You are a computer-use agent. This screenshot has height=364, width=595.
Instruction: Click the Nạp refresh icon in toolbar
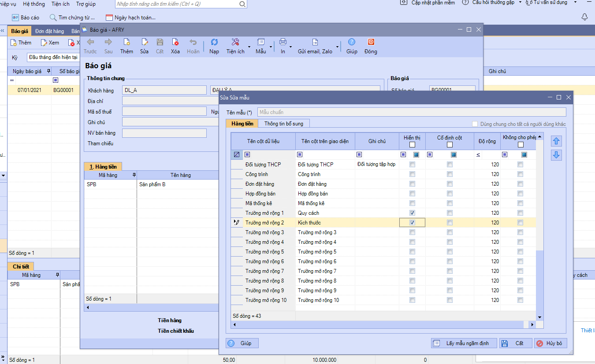click(x=214, y=43)
